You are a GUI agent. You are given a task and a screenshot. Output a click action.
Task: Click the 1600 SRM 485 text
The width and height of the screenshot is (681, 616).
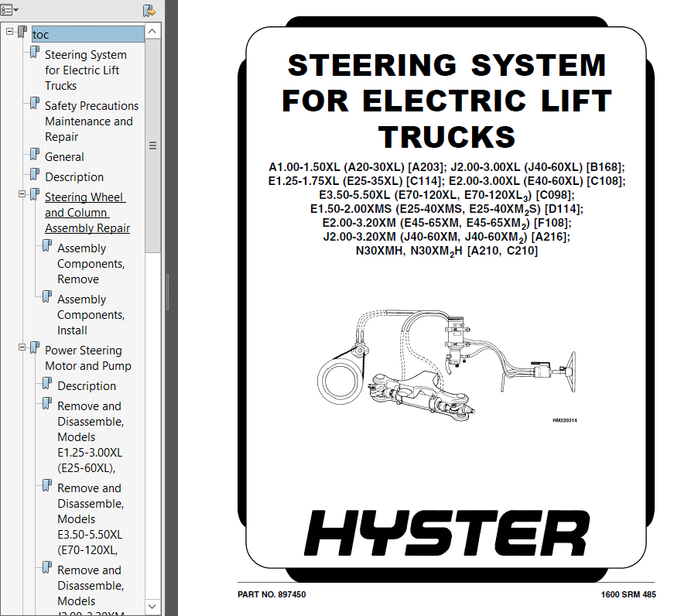tap(628, 594)
